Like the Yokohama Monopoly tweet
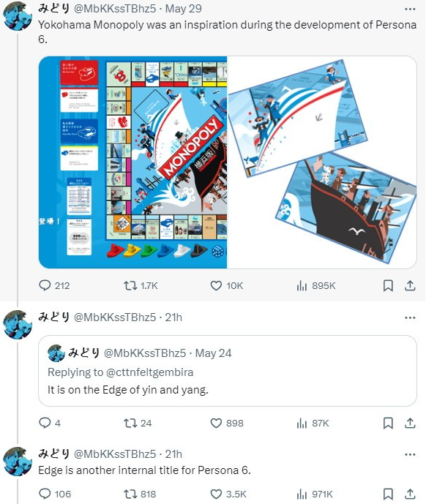Image resolution: width=426 pixels, height=504 pixels. click(226, 285)
